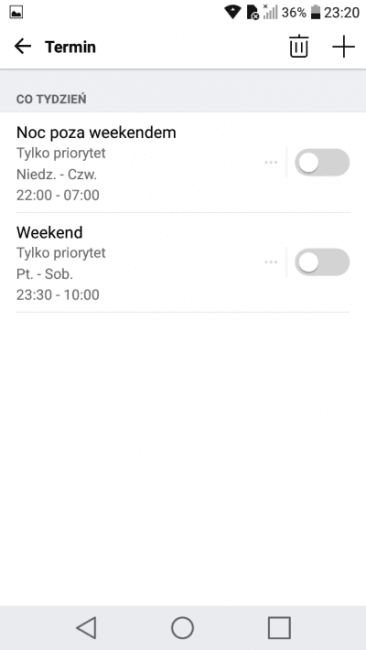
Task: Select the 22:00 - 07:00 time range
Action: pos(58,195)
